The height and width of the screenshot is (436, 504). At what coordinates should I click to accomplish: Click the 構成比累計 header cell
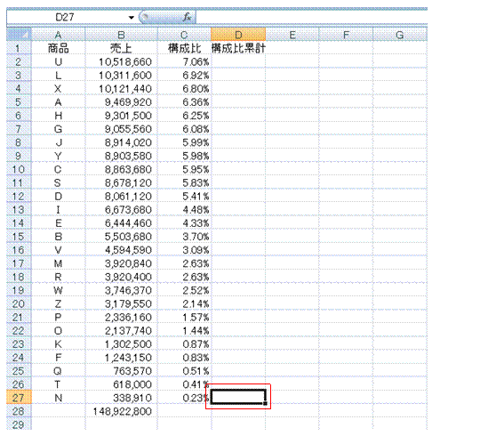click(x=238, y=48)
